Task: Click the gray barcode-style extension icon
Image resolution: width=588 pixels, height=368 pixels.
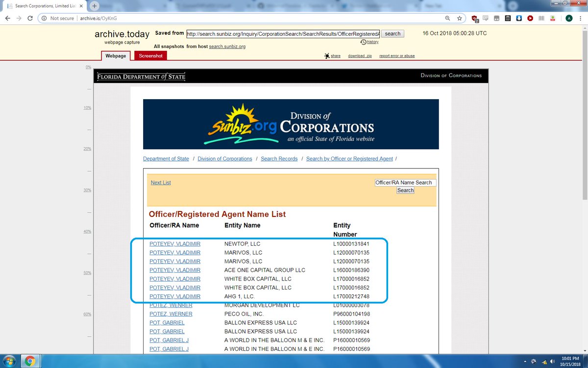Action: pos(541,18)
